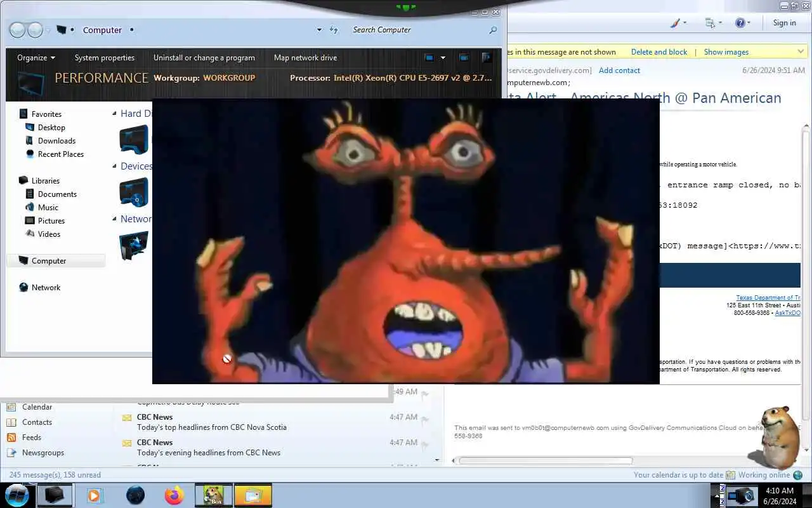Viewport: 812px width, 508px height.
Task: Collapse the yellow image warning bar
Action: click(x=801, y=51)
